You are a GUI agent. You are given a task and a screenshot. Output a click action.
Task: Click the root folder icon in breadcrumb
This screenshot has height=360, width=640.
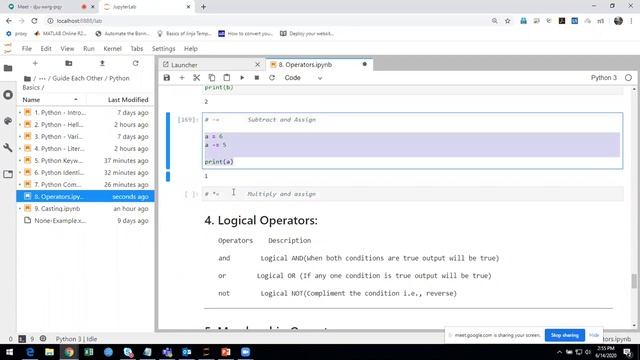click(27, 78)
